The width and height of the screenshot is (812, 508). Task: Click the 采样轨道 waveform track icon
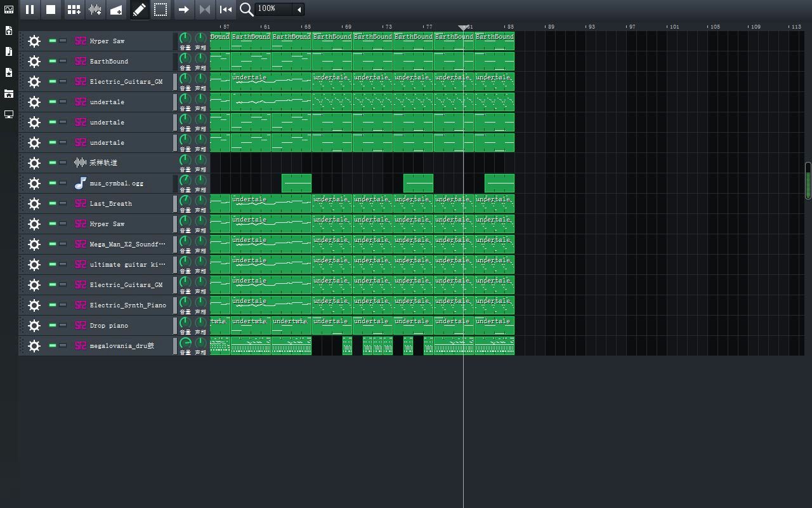point(81,163)
